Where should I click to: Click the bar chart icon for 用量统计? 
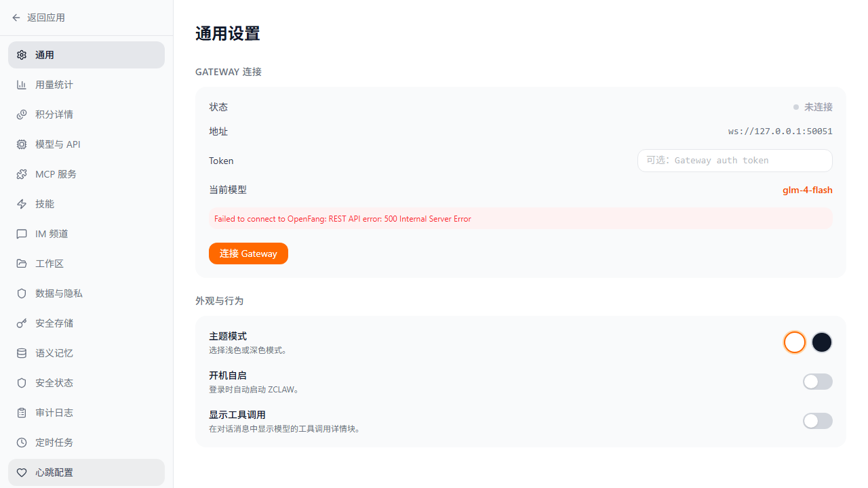22,85
